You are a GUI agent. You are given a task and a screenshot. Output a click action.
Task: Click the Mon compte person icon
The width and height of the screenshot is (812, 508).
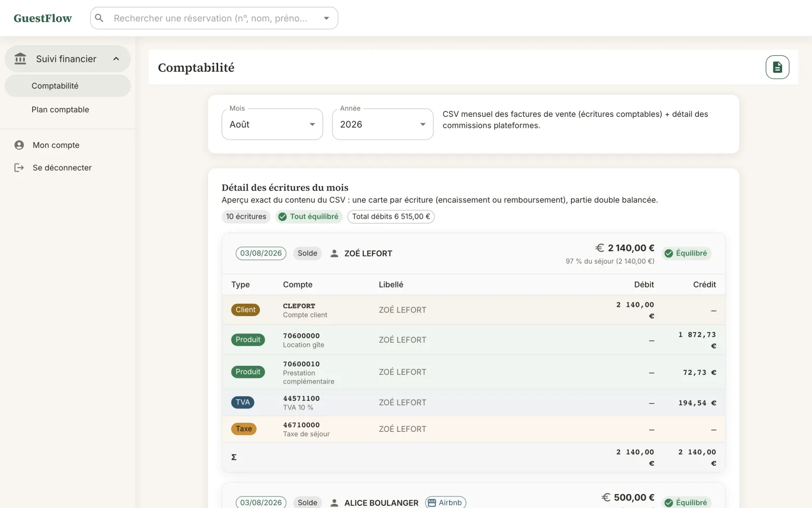coord(19,145)
